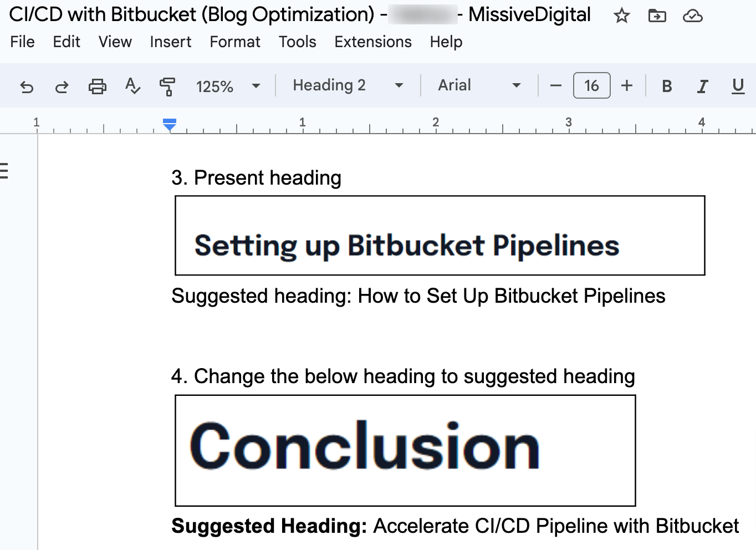Open the Insert menu
The image size is (756, 550).
pyautogui.click(x=170, y=42)
